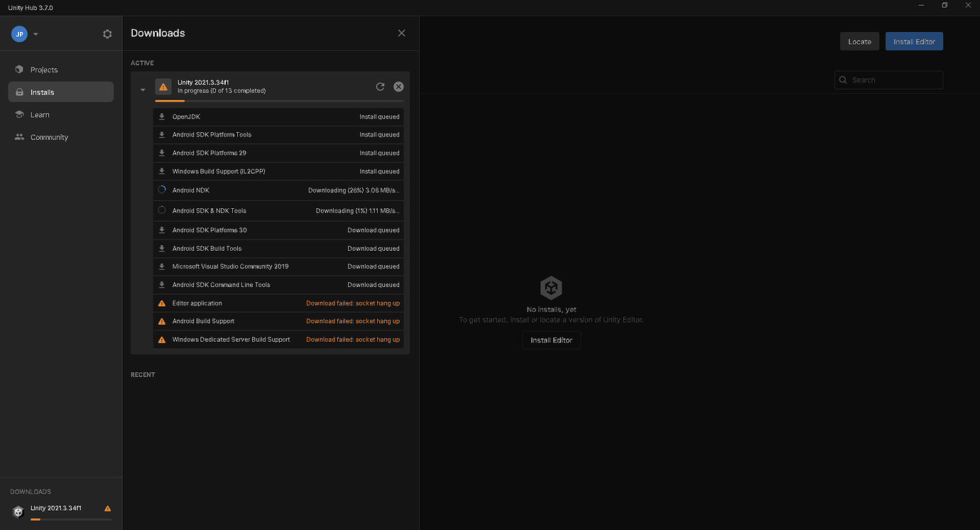Click the warning icon next to Editor application
Image resolution: width=980 pixels, height=530 pixels.
point(161,302)
